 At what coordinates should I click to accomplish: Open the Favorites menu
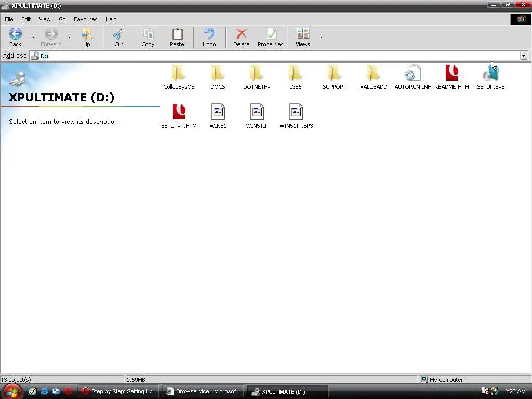coord(86,19)
